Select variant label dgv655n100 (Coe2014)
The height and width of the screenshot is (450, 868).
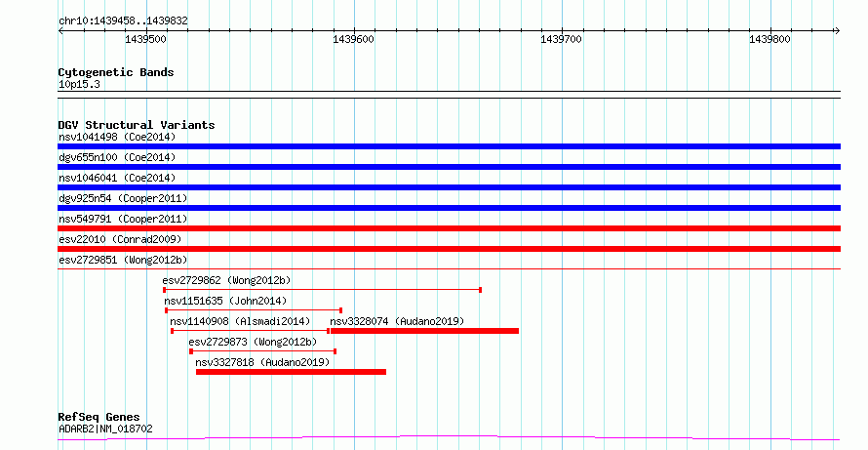click(x=117, y=157)
